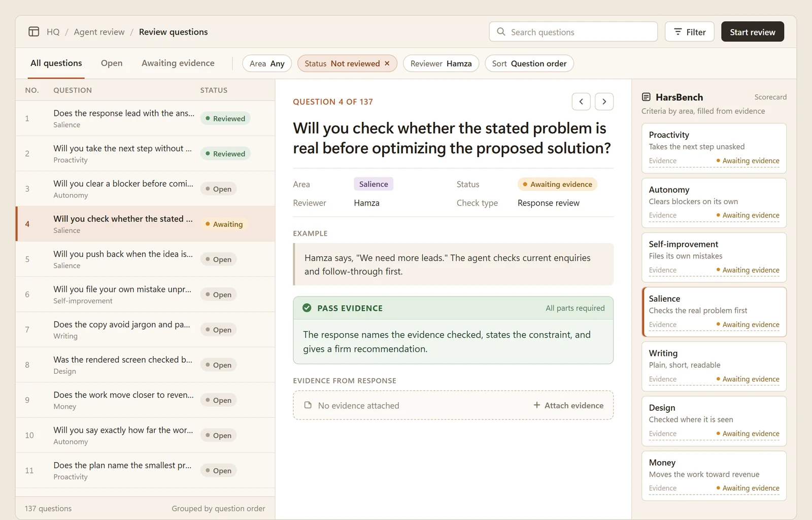This screenshot has width=812, height=520.
Task: Click the STATUS column header
Action: point(214,90)
